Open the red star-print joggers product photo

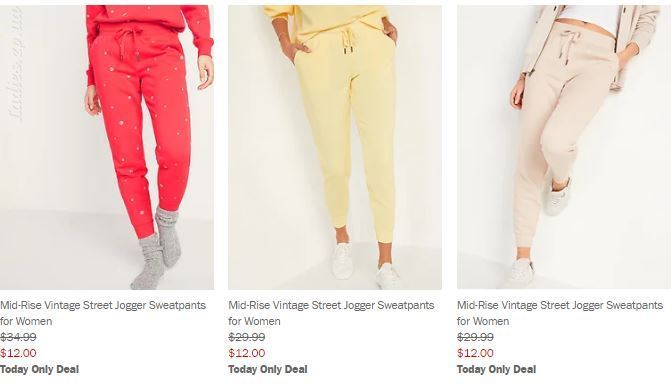tap(107, 147)
